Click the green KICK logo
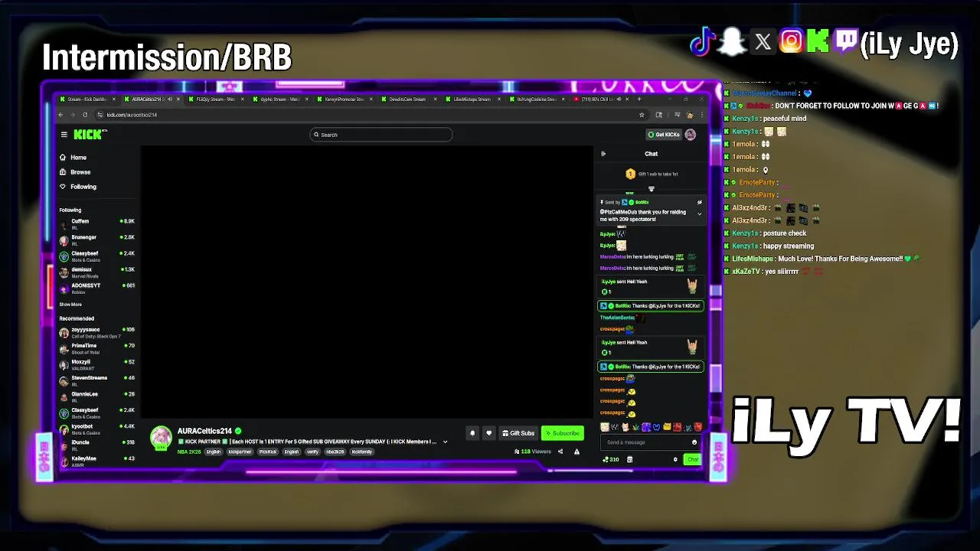 (89, 135)
